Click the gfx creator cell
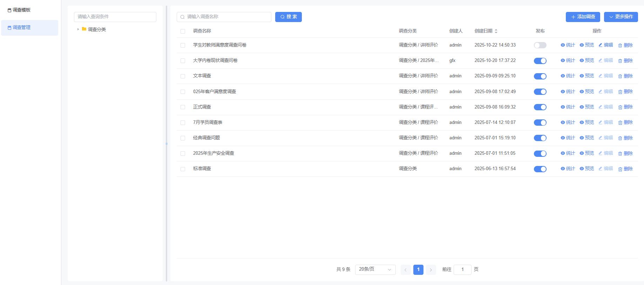The image size is (644, 285). point(452,61)
